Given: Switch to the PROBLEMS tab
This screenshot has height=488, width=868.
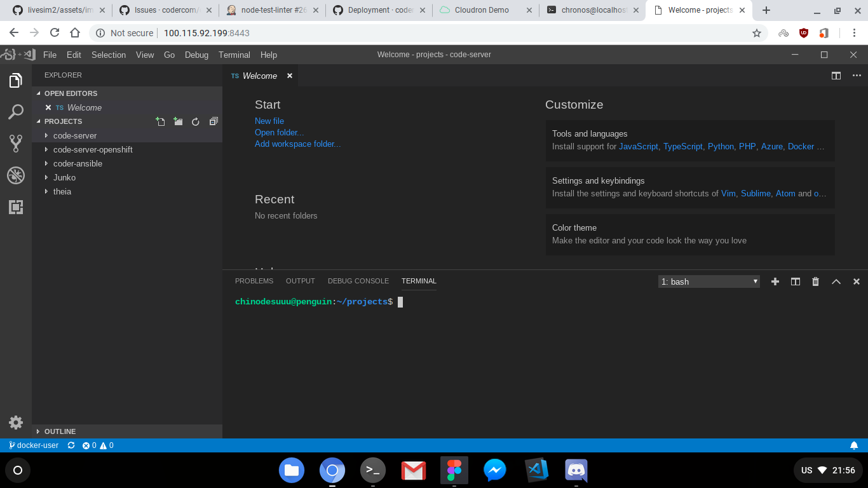Looking at the screenshot, I should click(x=254, y=281).
